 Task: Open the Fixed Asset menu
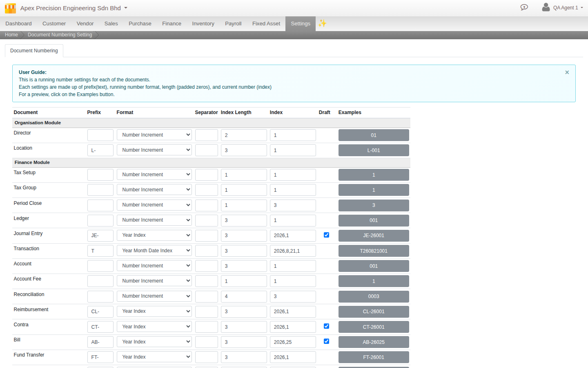[266, 24]
